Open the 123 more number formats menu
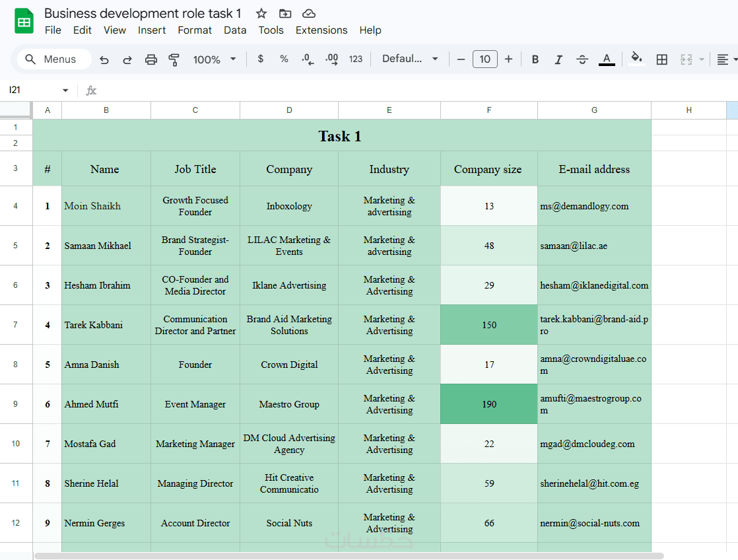This screenshot has width=738, height=560. pyautogui.click(x=356, y=59)
